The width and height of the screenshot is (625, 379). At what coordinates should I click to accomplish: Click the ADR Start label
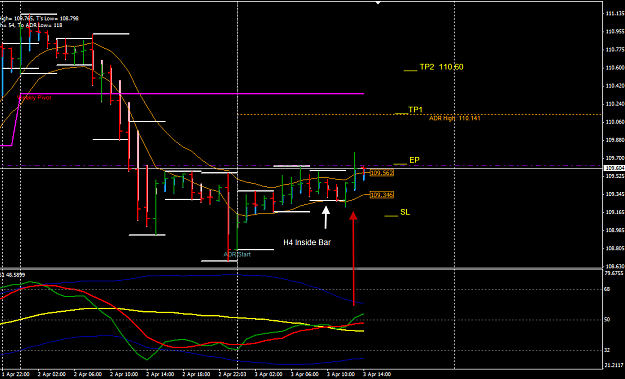click(x=237, y=254)
